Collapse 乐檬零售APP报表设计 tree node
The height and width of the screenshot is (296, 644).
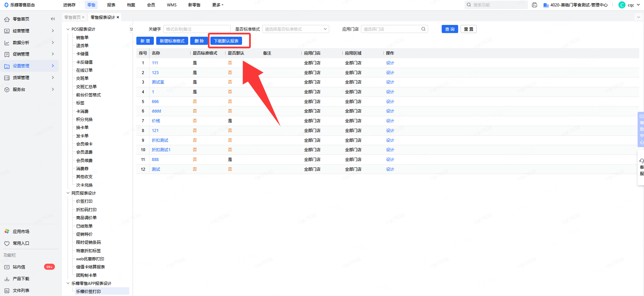click(x=68, y=284)
